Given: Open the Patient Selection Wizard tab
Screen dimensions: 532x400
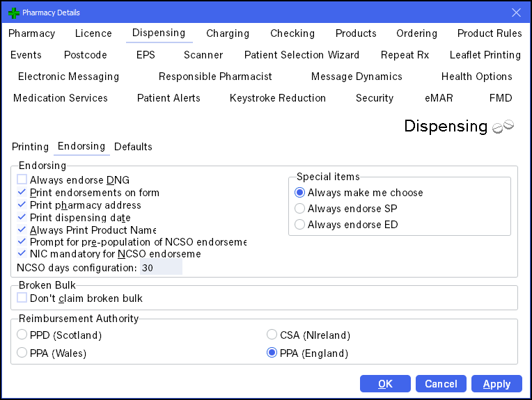Looking at the screenshot, I should (x=302, y=55).
